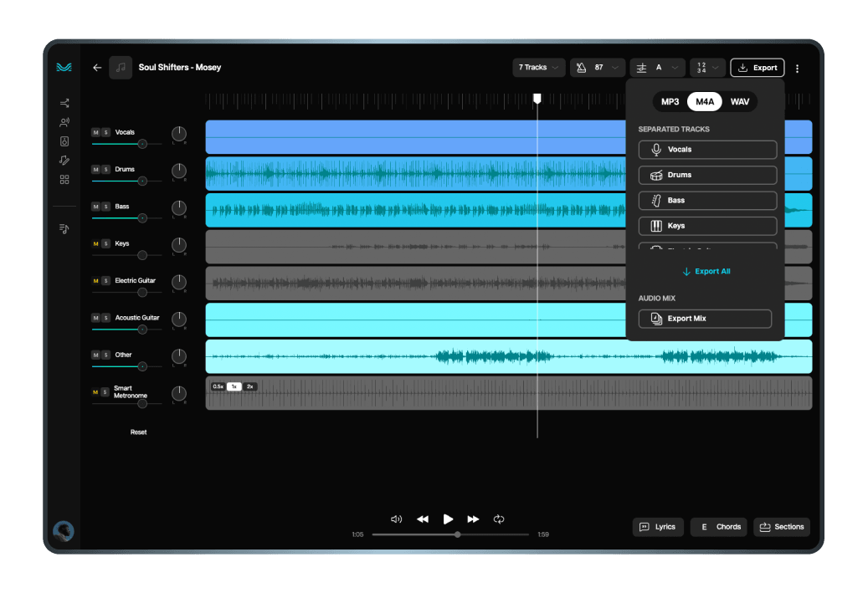Image resolution: width=868 pixels, height=593 pixels.
Task: Toggle the loop playback icon
Action: click(499, 519)
